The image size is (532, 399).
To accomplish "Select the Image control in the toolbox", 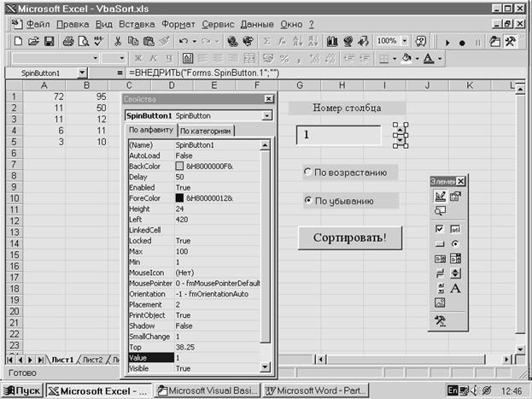I will tap(440, 302).
